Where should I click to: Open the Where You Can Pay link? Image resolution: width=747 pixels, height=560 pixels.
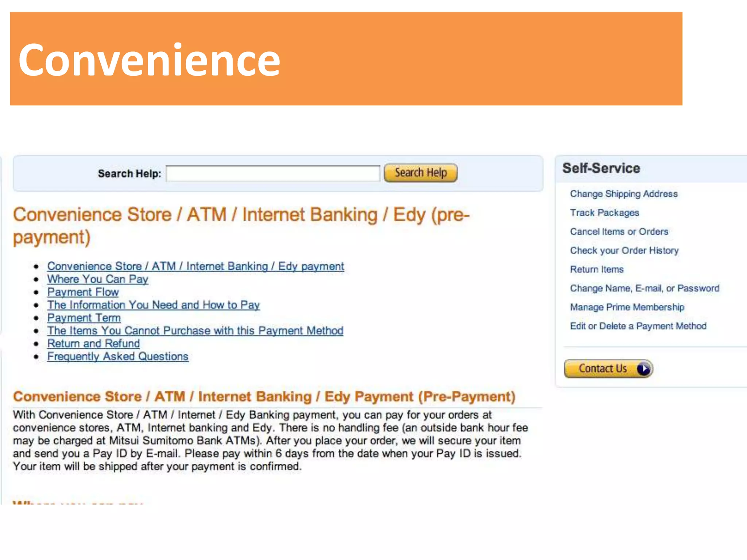(x=98, y=279)
